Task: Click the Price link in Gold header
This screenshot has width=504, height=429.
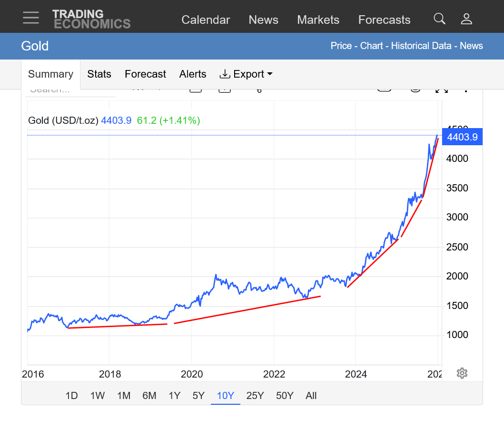Action: tap(341, 46)
